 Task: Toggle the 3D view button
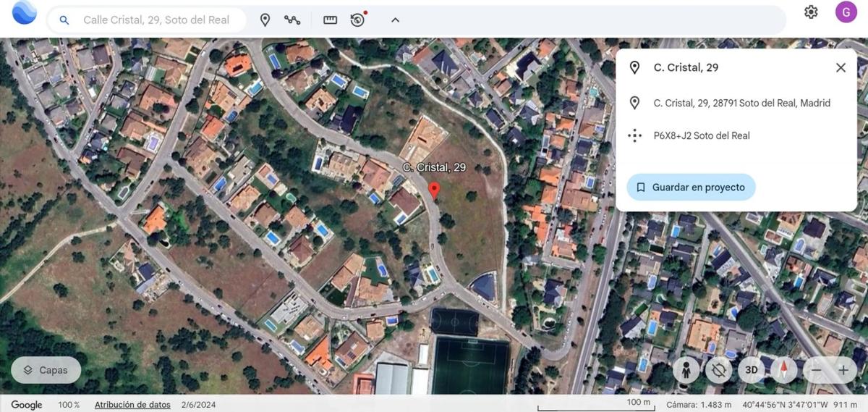(752, 370)
